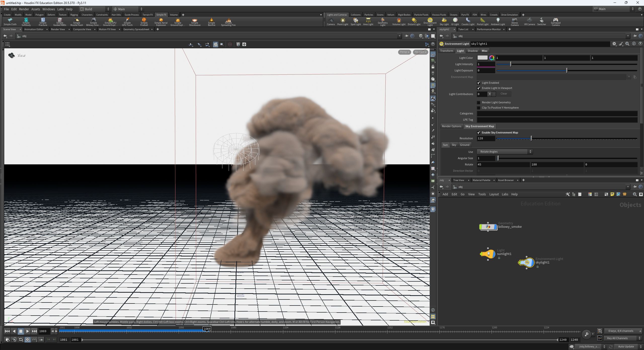Add a Point Light
This screenshot has height=350, width=644.
click(343, 22)
